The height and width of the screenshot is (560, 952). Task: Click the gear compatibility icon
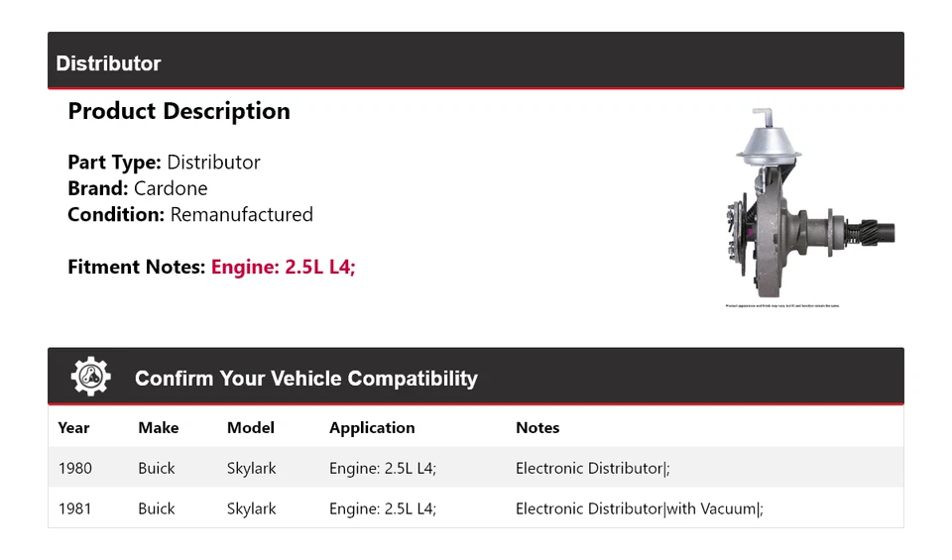pos(90,377)
